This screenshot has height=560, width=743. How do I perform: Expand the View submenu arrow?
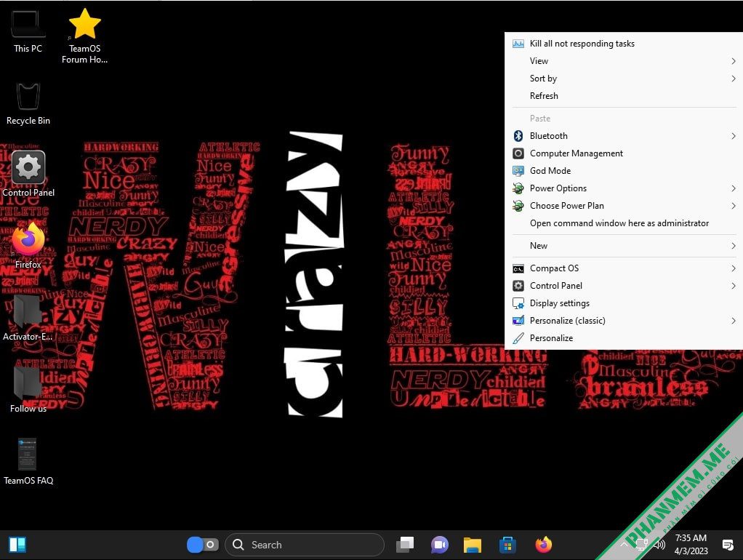(x=733, y=61)
